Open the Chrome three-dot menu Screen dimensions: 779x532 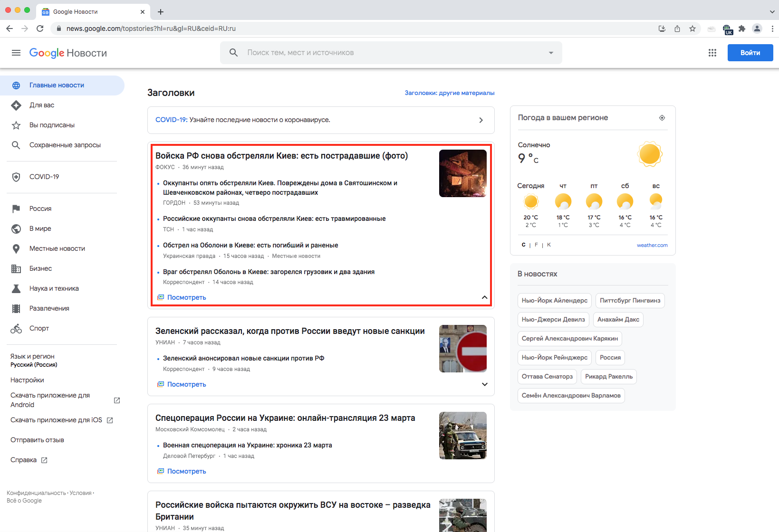click(772, 28)
